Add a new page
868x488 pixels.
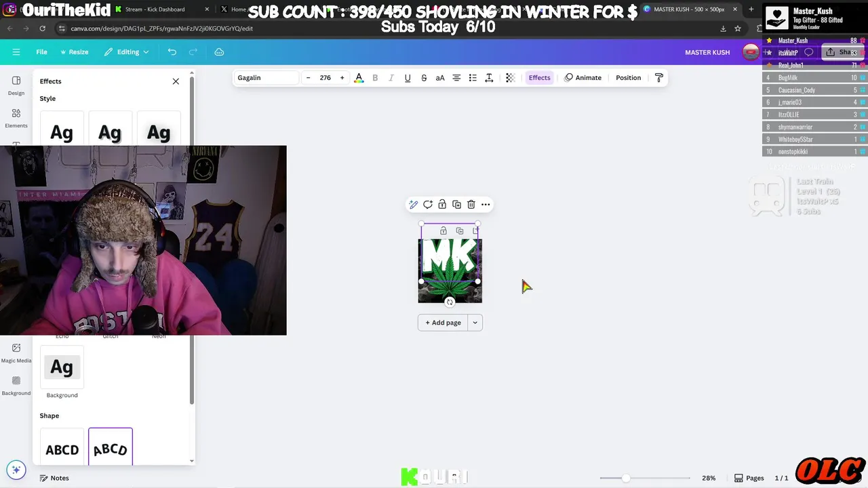click(443, 323)
